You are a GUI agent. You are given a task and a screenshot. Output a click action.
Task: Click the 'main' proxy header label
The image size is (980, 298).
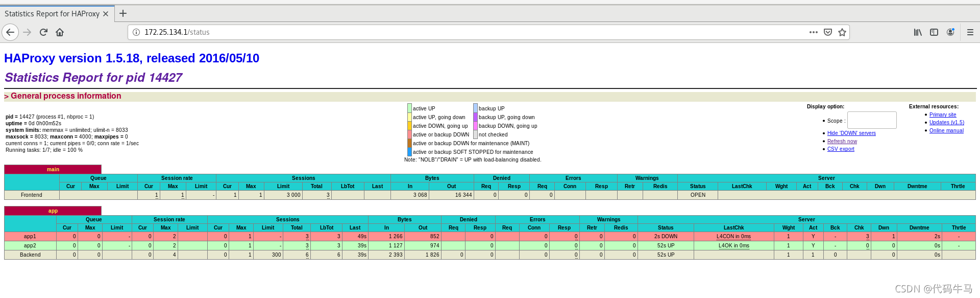(x=53, y=169)
